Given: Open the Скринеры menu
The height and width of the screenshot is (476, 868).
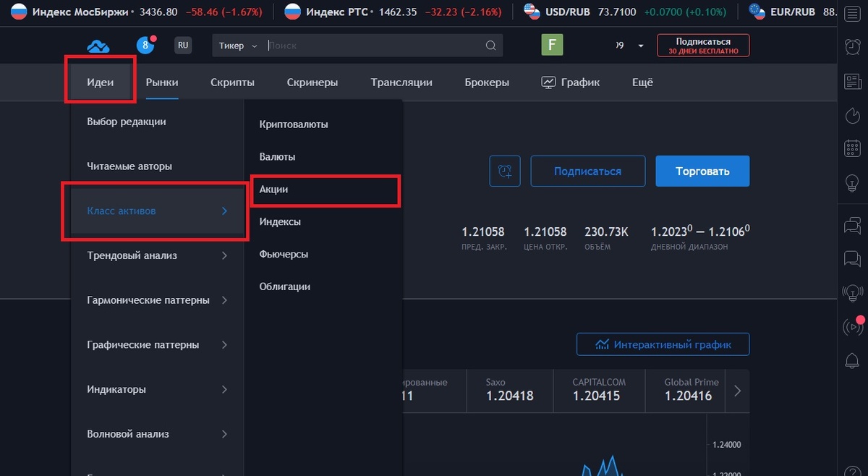Looking at the screenshot, I should click(312, 82).
